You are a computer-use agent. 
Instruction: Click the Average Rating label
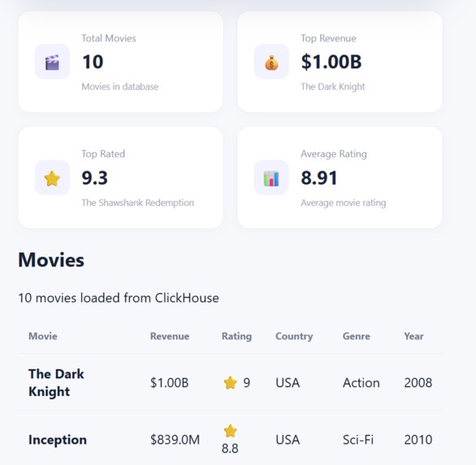[x=334, y=154]
